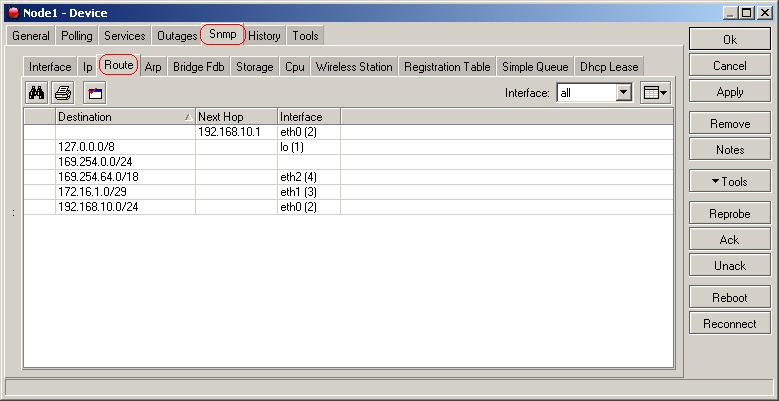Image resolution: width=779 pixels, height=401 pixels.
Task: Open the Bridge Fdb subtab
Action: click(x=199, y=67)
